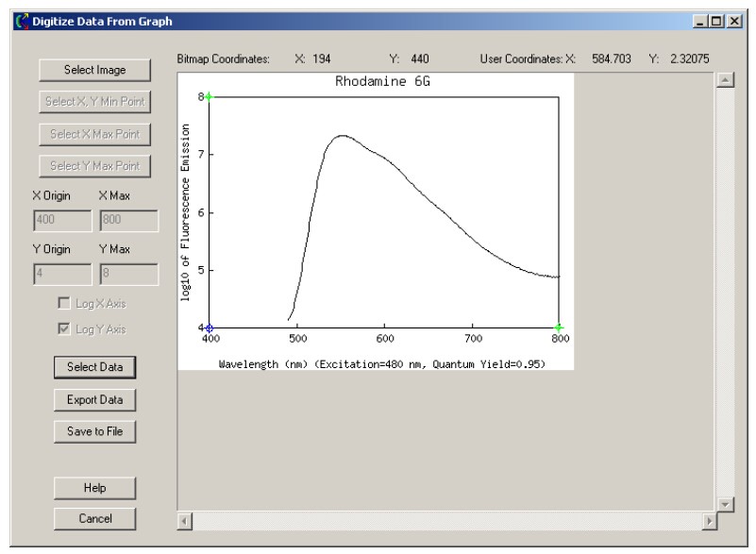
Task: Click the Wavelength (nm) axis caption
Action: [x=382, y=364]
